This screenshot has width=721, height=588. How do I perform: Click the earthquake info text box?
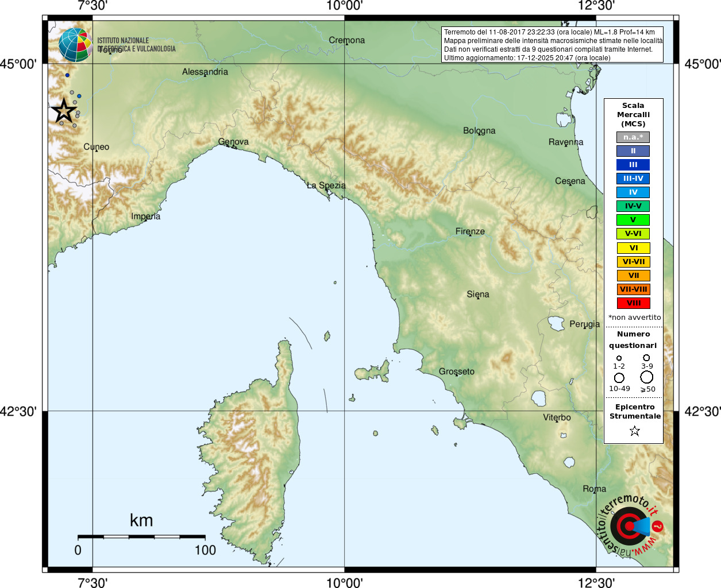point(553,45)
